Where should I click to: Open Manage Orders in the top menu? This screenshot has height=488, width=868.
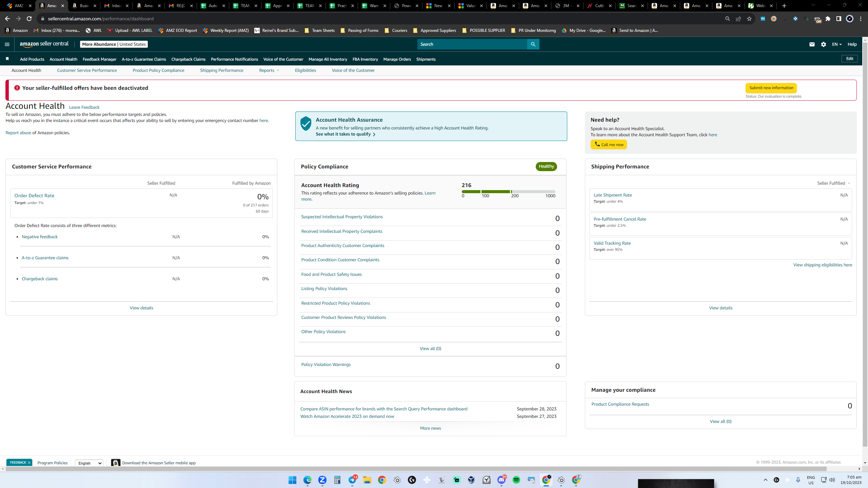click(x=397, y=59)
